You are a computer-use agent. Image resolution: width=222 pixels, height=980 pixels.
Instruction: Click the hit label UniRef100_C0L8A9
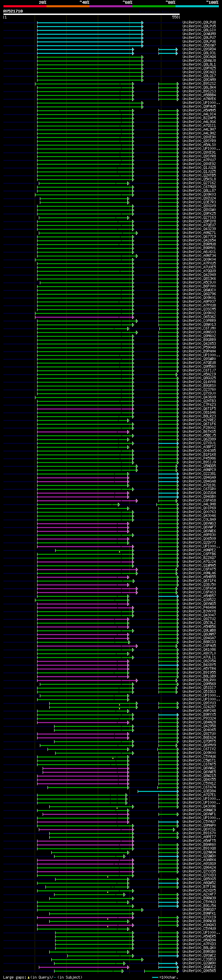coord(199,519)
